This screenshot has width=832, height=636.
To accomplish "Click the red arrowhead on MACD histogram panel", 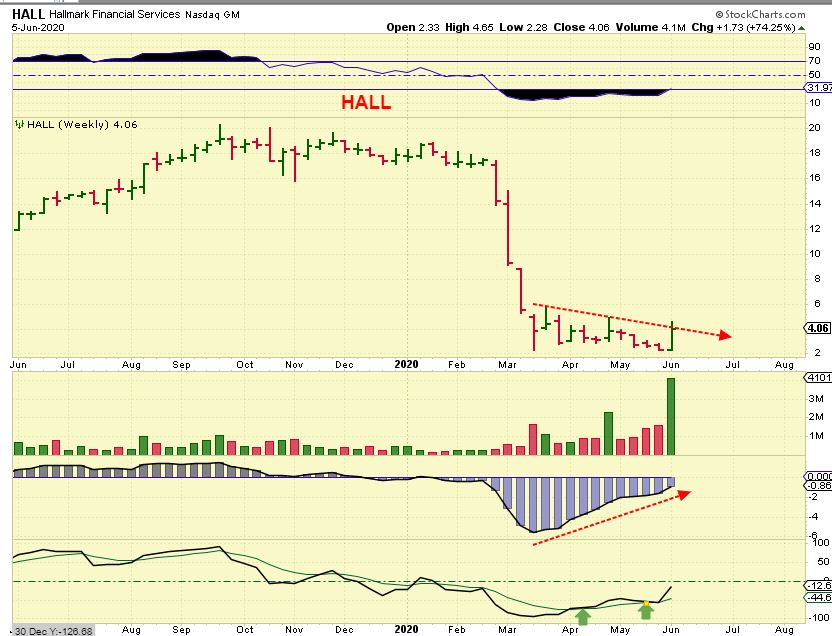I will coord(683,494).
